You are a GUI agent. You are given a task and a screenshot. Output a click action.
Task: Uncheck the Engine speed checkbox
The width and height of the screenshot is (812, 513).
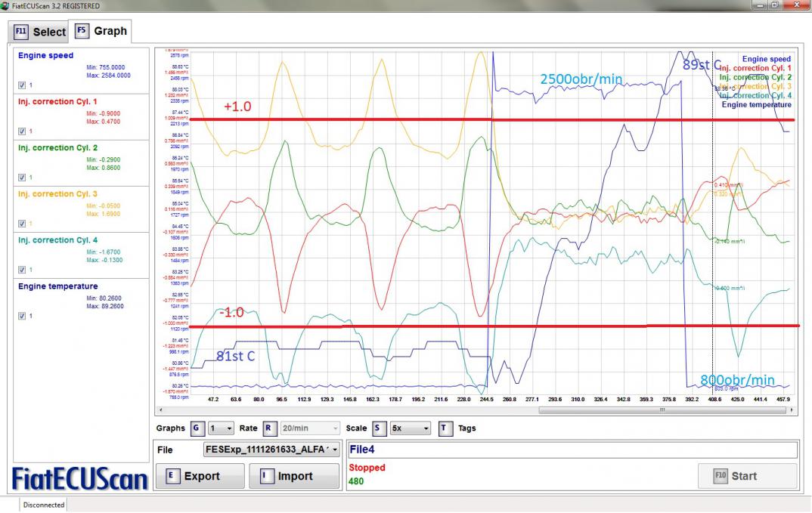(x=21, y=85)
